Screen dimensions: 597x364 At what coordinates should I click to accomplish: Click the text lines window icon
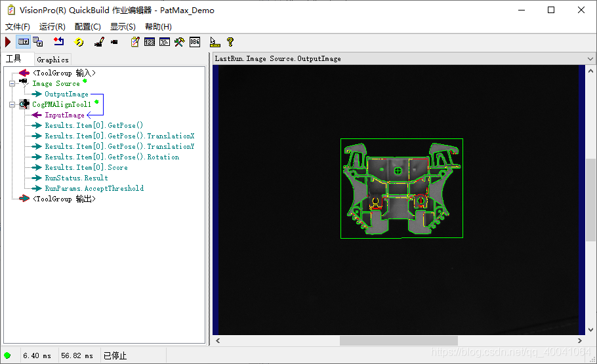pos(165,42)
